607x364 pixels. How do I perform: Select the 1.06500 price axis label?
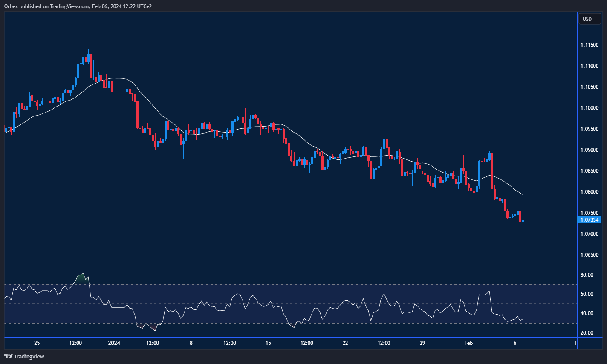point(589,255)
